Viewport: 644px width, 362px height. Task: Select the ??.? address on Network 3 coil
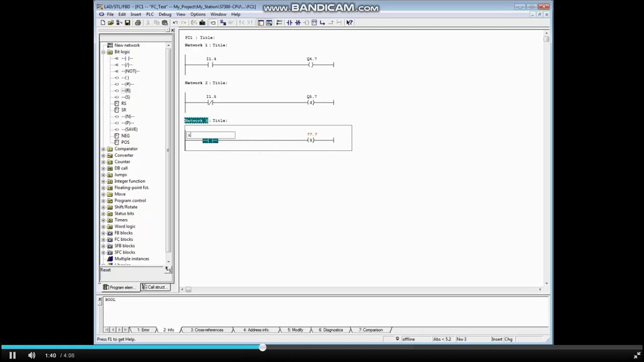(x=312, y=134)
